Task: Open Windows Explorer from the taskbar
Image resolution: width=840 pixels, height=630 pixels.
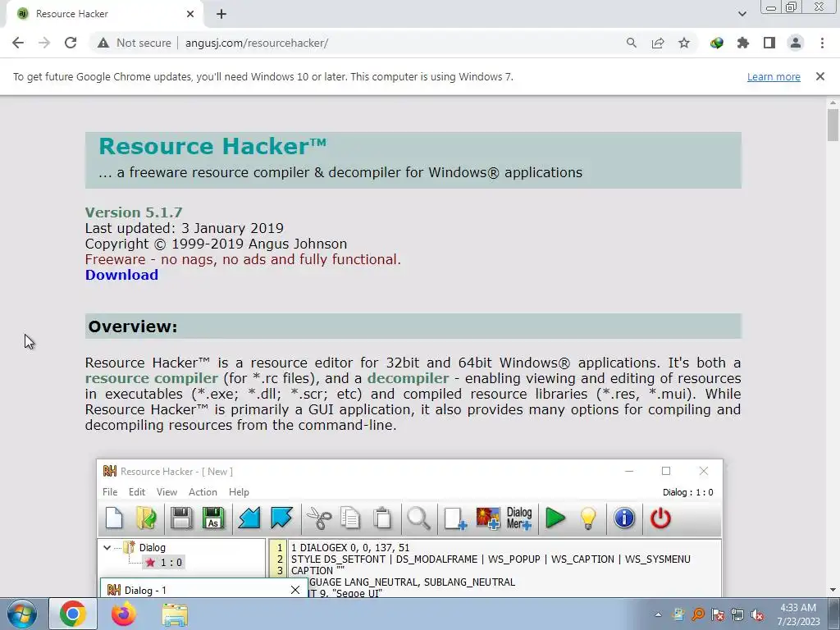Action: click(x=175, y=614)
